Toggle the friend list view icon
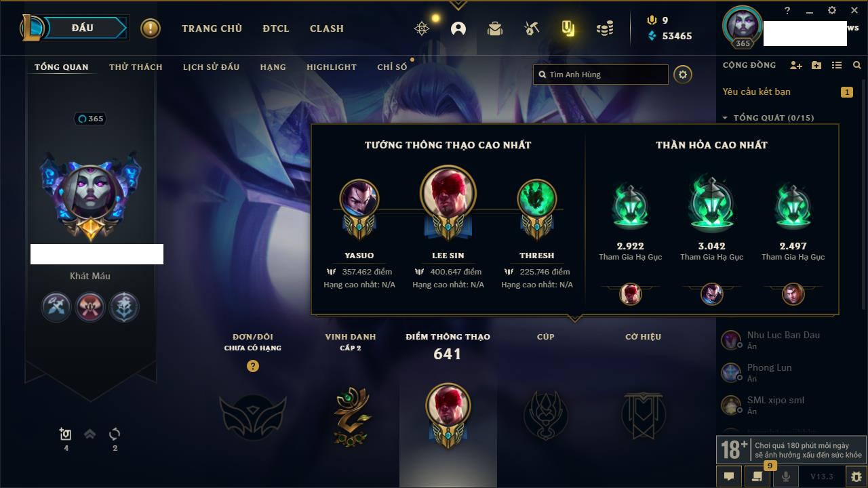The image size is (868, 488). 837,65
